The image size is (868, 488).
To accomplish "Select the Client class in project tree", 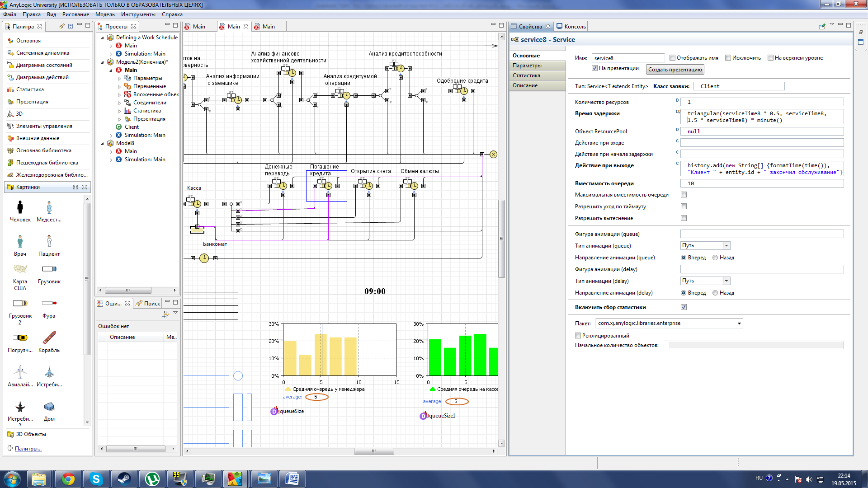I will click(132, 127).
